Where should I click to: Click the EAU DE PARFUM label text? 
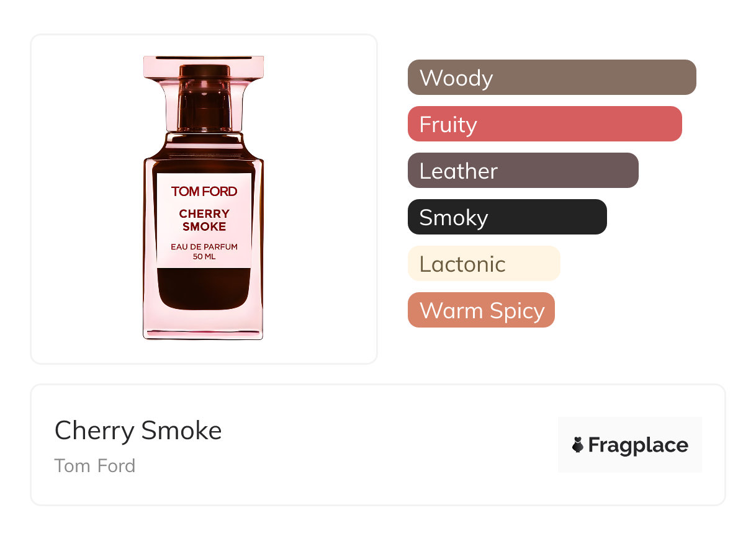click(204, 247)
